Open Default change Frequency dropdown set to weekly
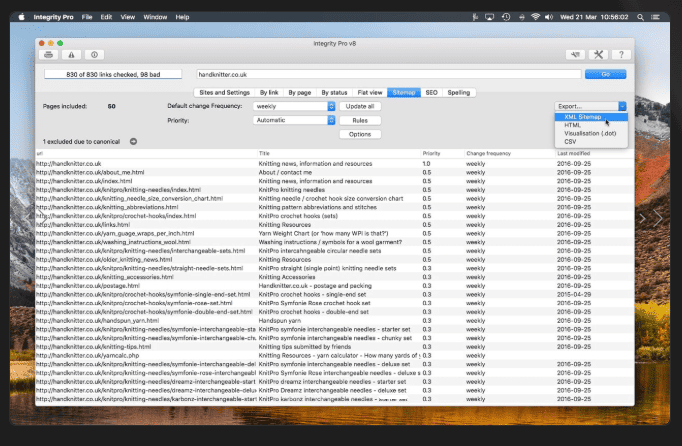The width and height of the screenshot is (682, 446). tap(294, 106)
